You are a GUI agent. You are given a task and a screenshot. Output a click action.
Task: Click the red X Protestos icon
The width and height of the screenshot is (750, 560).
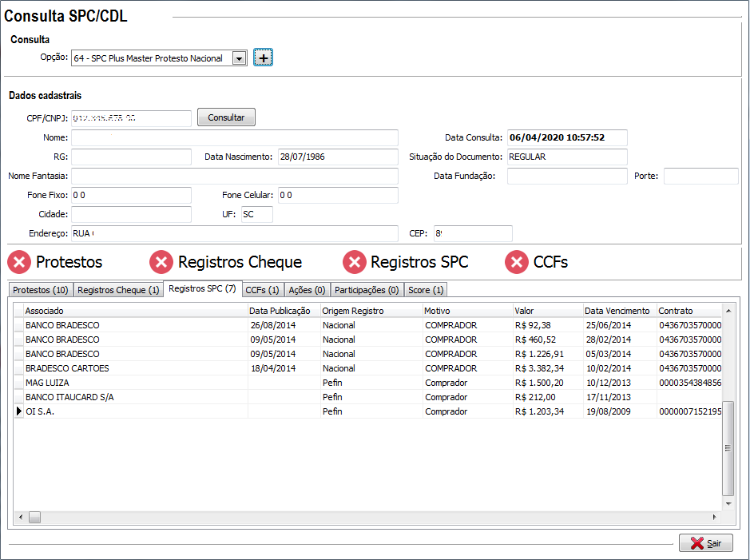[20, 262]
